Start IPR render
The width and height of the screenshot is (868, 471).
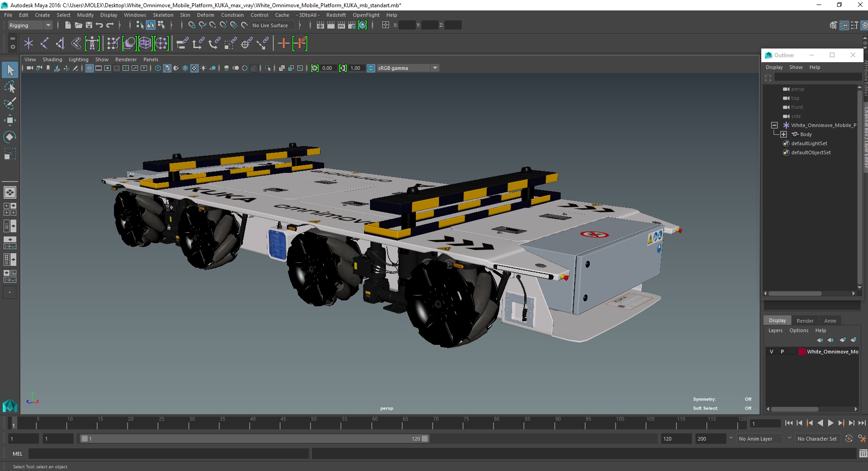pos(341,25)
